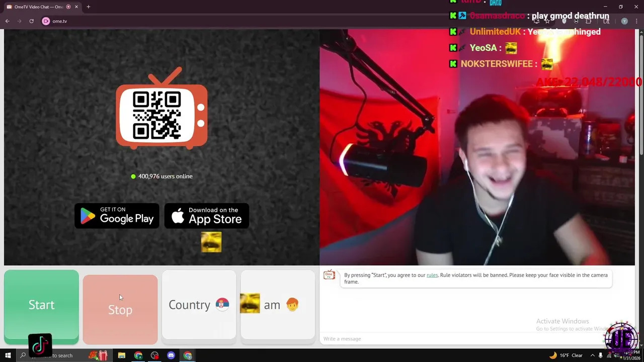Viewport: 644px width, 362px height.
Task: Show hidden system tray icons
Action: pyautogui.click(x=592, y=355)
